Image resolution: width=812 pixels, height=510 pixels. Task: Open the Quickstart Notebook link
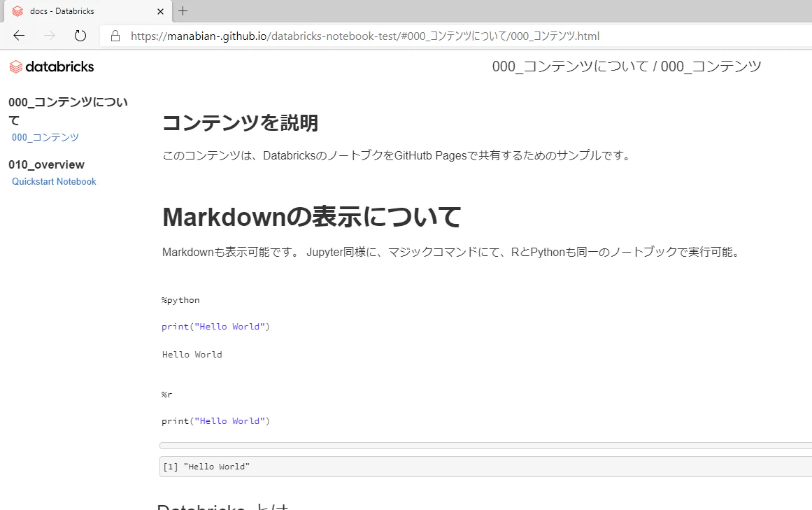[54, 182]
